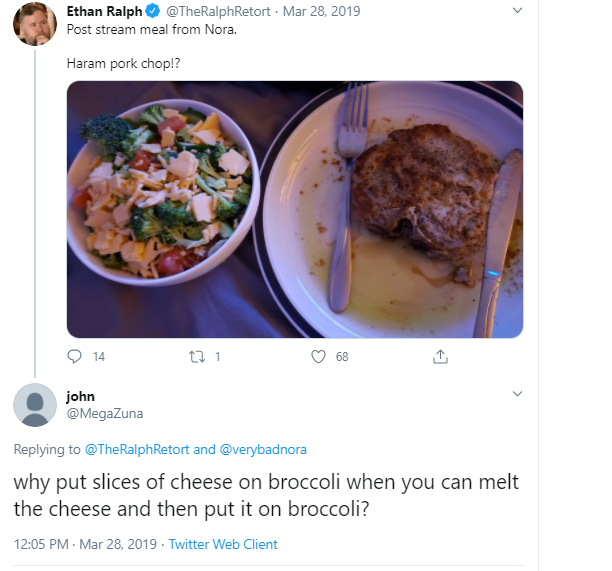Click the reply speech bubble icon
Screen dimensions: 612x571
74,356
